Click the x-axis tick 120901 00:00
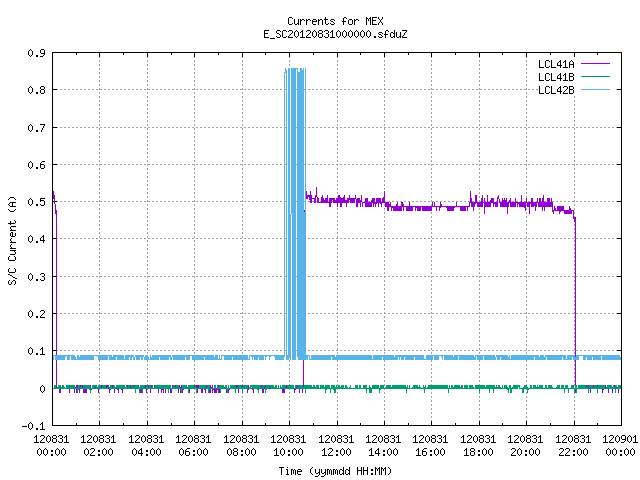640x480 pixels. click(x=620, y=445)
